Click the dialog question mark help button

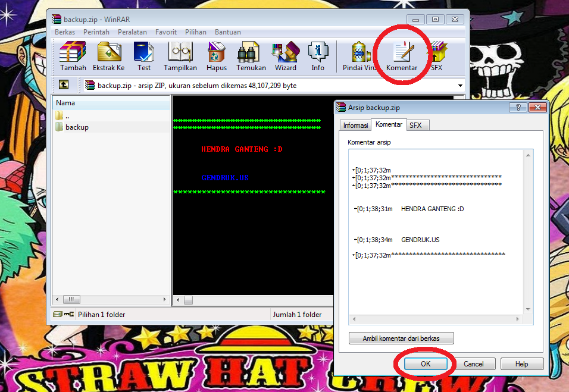tap(518, 107)
